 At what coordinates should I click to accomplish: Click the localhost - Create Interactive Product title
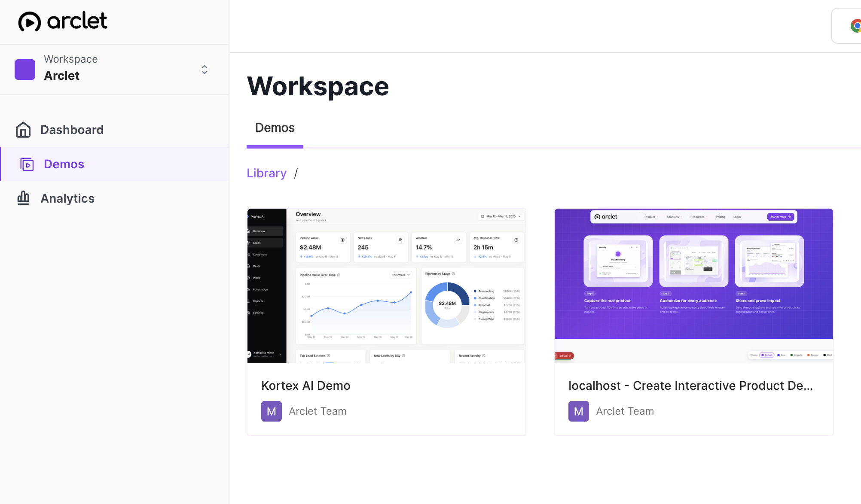click(690, 386)
